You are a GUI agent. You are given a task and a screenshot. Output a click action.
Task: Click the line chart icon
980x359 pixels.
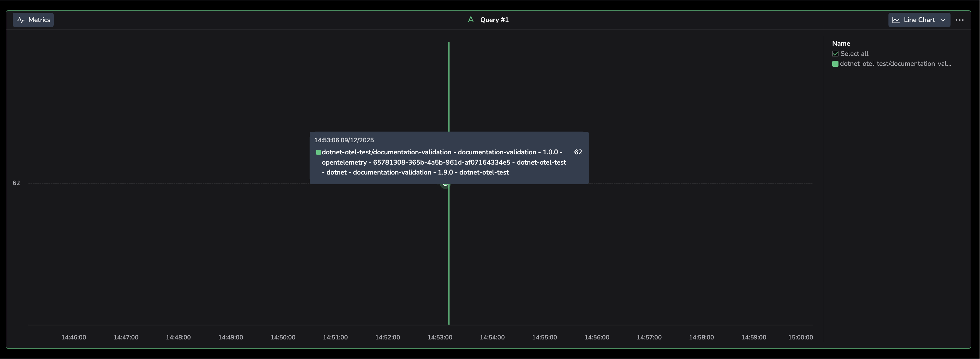[896, 20]
